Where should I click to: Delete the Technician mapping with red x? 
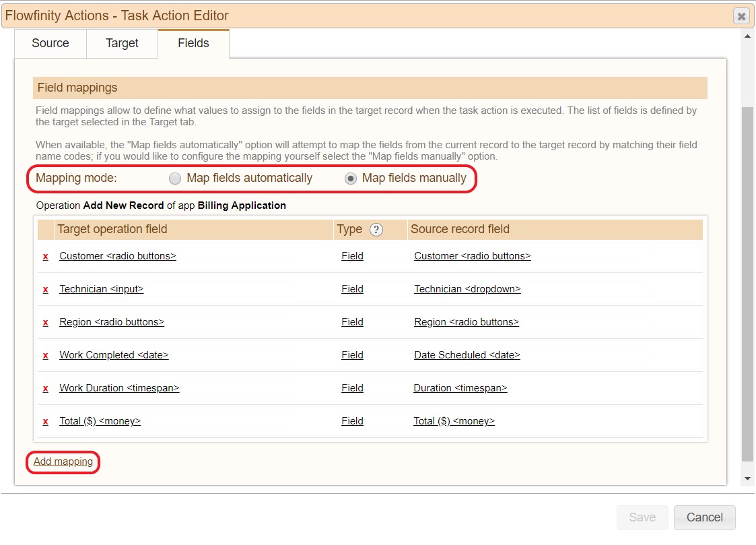coord(46,290)
